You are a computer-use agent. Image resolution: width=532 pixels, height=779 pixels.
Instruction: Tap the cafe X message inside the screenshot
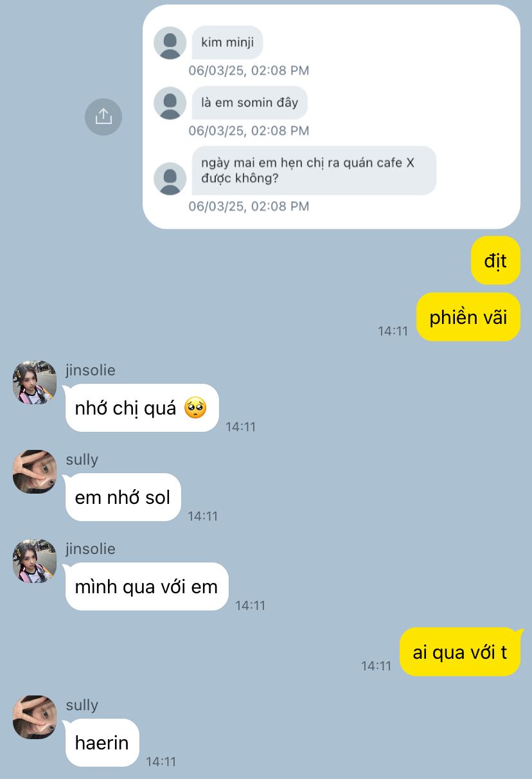[x=314, y=170]
